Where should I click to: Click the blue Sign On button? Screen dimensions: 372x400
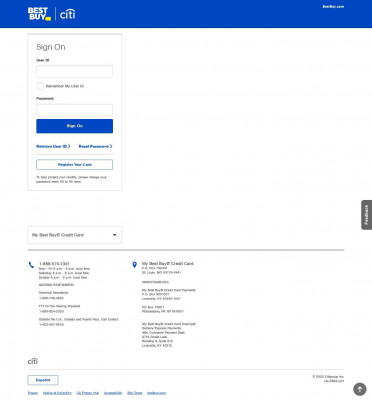[74, 126]
